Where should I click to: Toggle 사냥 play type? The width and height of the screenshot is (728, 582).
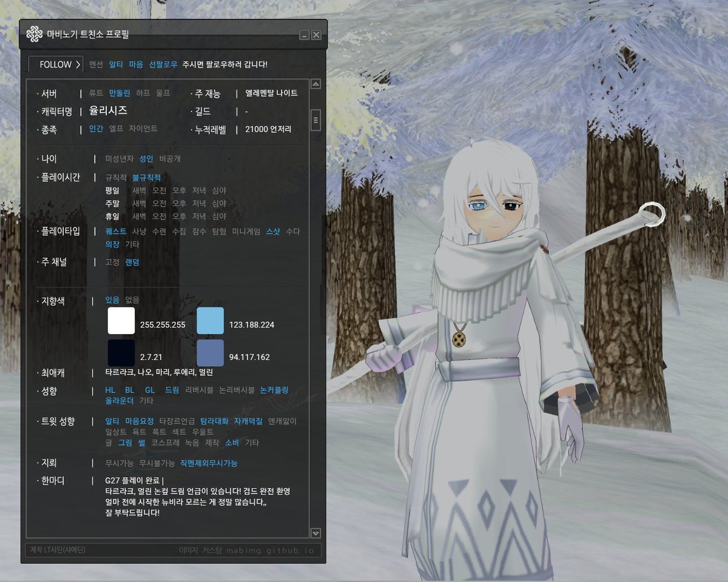[x=140, y=232]
